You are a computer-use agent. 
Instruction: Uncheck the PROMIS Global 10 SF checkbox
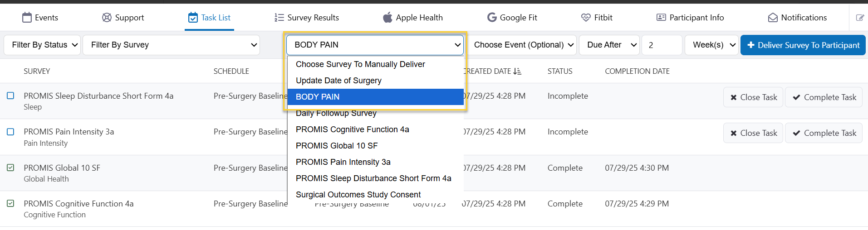pyautogui.click(x=10, y=168)
